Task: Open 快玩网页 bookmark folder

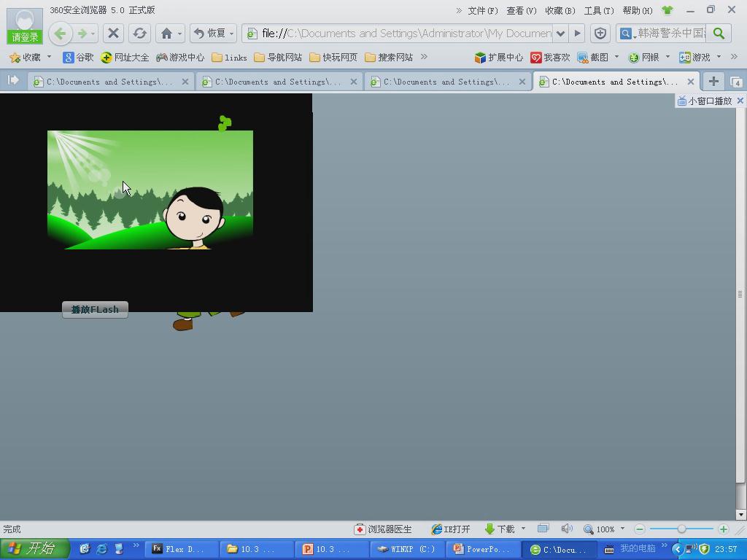Action: [333, 58]
